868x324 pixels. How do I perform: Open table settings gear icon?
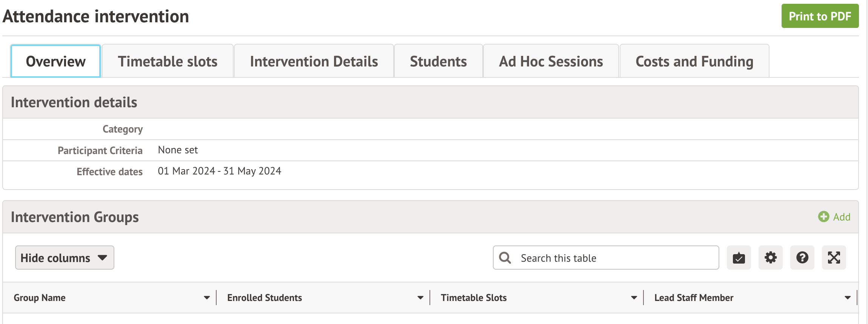(770, 258)
